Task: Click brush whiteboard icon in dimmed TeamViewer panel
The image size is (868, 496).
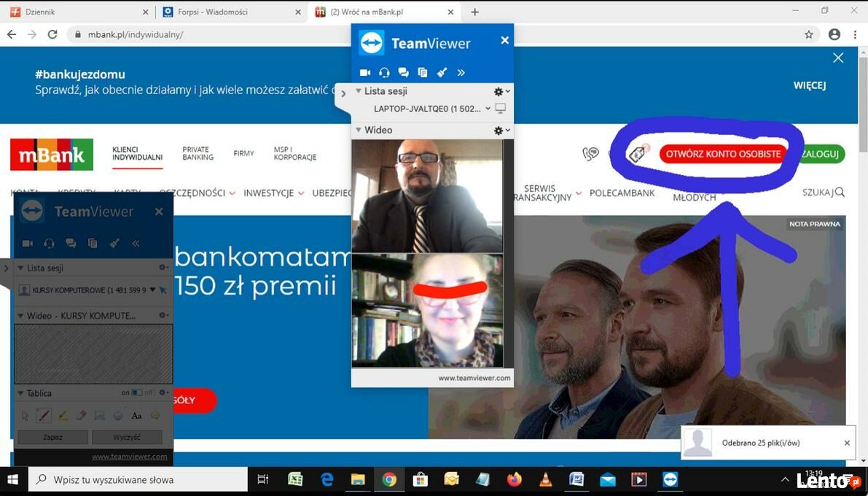Action: tap(114, 244)
